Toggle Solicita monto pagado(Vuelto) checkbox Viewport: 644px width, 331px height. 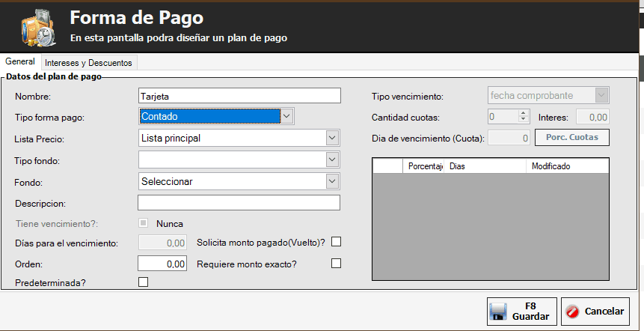[336, 242]
